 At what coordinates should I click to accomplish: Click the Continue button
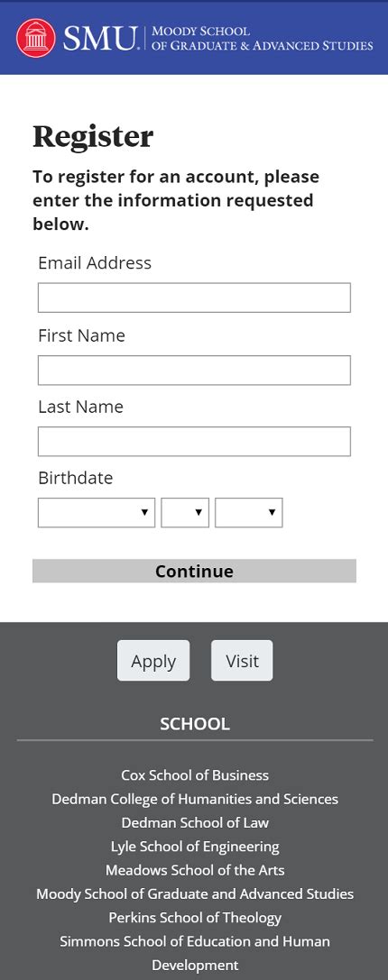click(194, 571)
